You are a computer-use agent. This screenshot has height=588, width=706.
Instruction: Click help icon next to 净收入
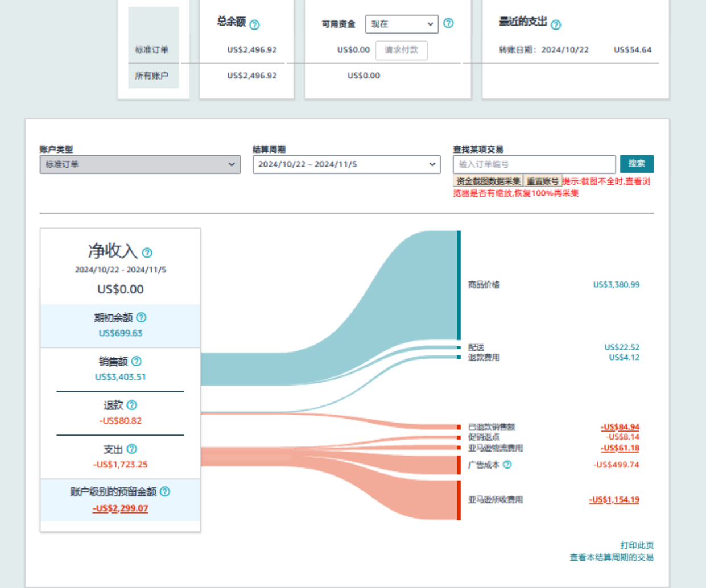[x=147, y=252]
